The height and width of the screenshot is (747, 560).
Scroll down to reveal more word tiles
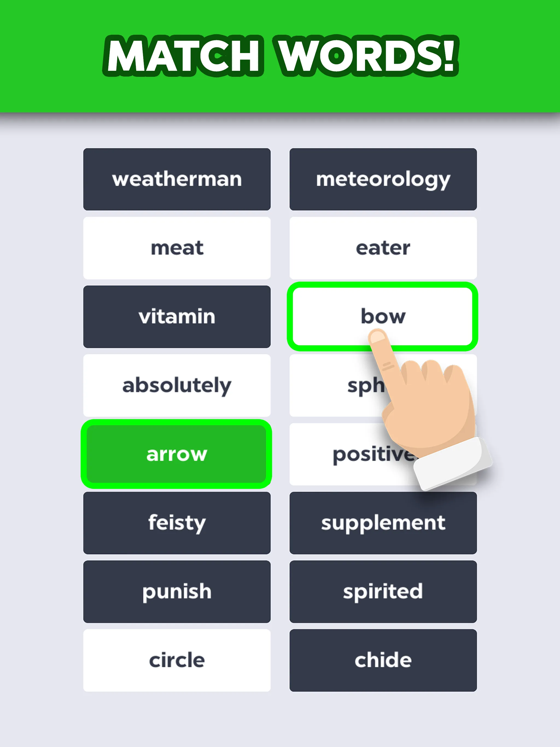tap(280, 706)
